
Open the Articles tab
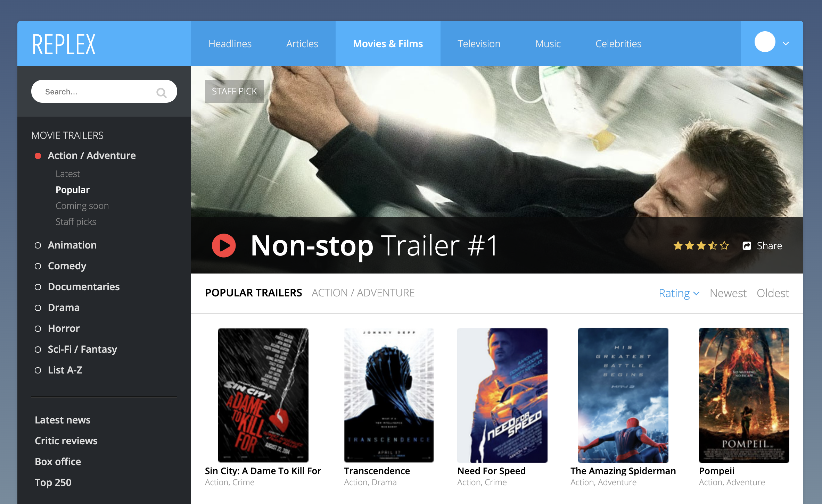coord(302,44)
